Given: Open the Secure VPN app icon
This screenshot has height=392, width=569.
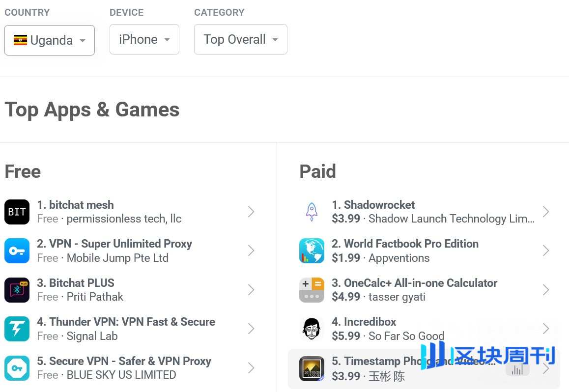Looking at the screenshot, I should tap(17, 368).
